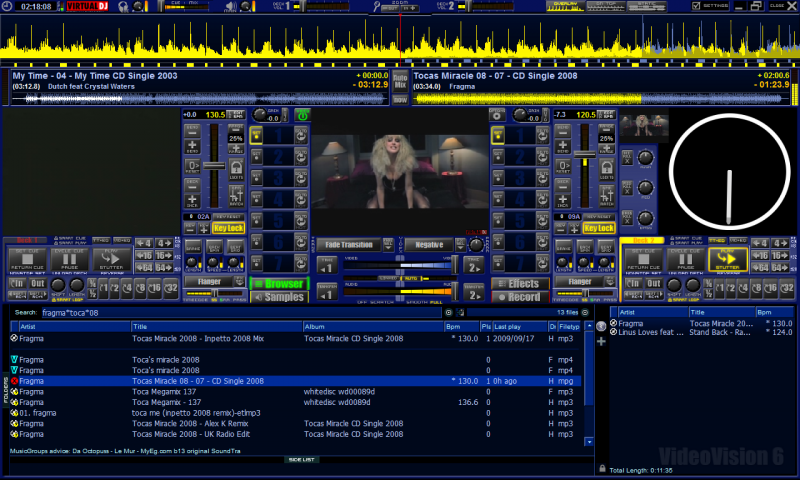Click the video crossfader slider

400,265
